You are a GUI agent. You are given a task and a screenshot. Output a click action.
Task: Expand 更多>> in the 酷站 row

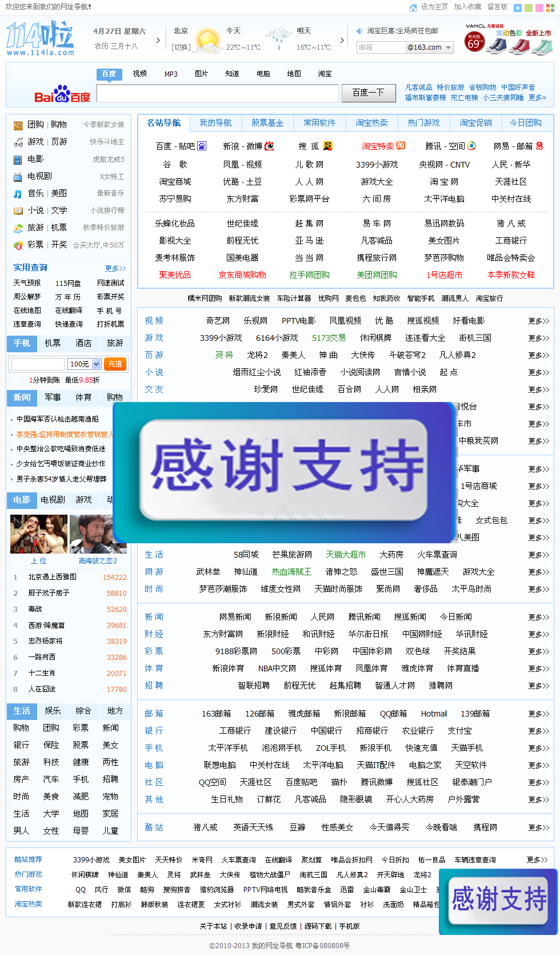[538, 827]
